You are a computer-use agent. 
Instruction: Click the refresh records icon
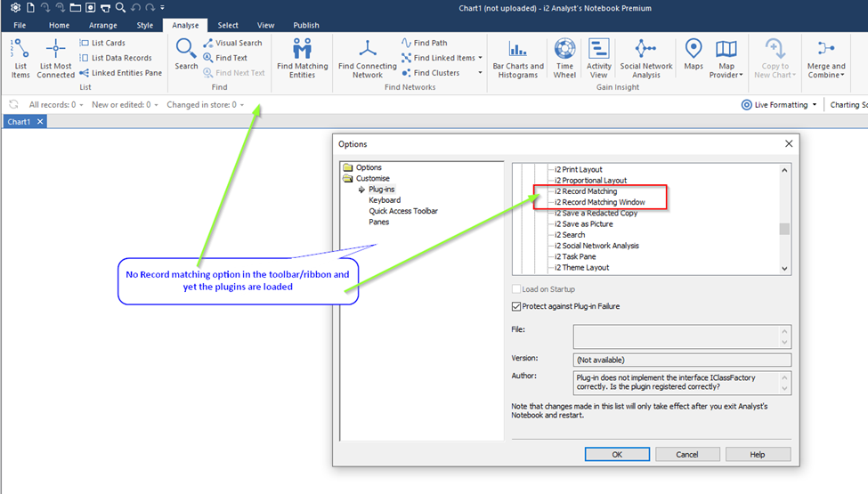14,104
